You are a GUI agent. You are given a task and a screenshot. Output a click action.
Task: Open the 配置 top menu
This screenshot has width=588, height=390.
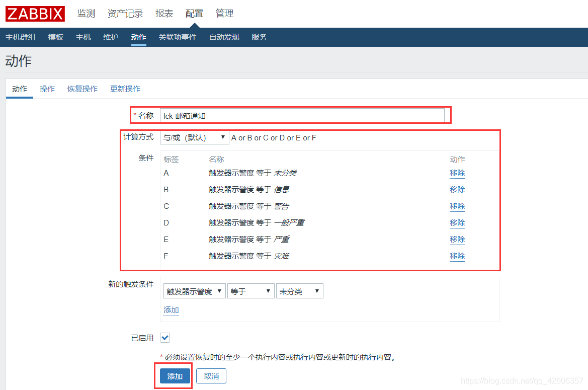coord(194,14)
